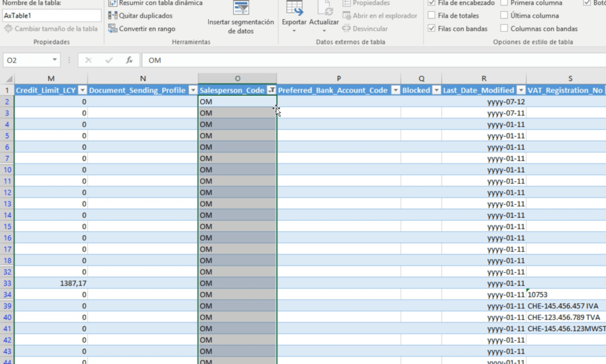Enable Columnas con bandas checkbox
Viewport: 606px width, 364px height.
pos(504,28)
